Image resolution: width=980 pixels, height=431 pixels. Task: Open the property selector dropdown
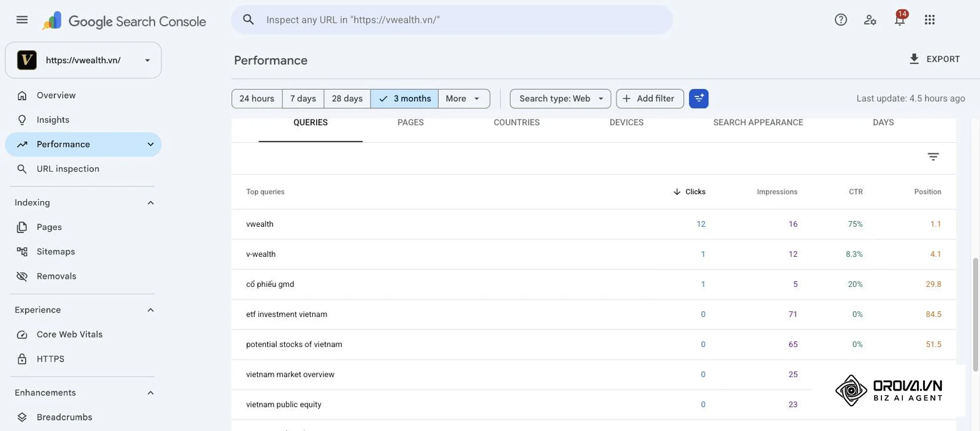coord(83,60)
